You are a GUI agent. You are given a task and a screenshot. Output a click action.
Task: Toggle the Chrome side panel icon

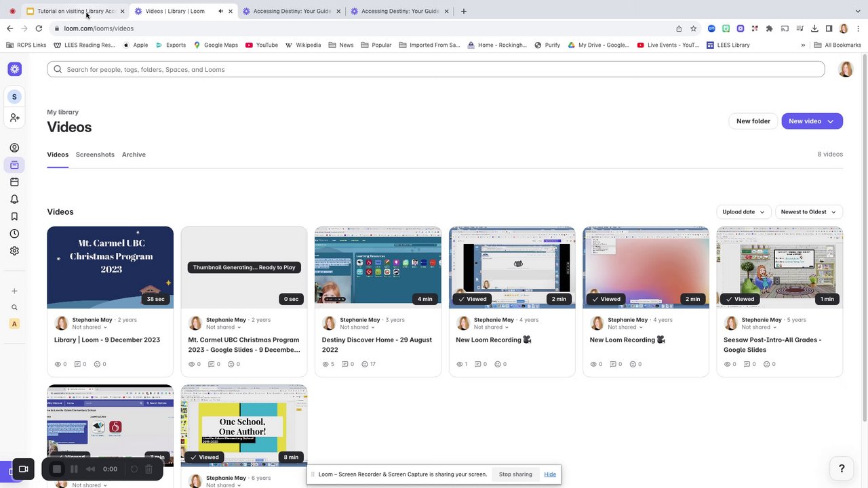(x=829, y=28)
